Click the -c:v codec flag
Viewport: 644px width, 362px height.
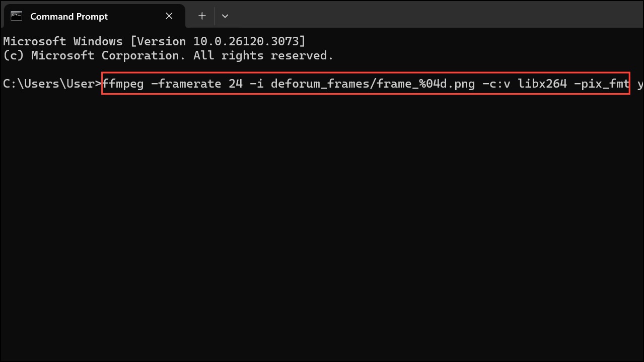pyautogui.click(x=496, y=84)
